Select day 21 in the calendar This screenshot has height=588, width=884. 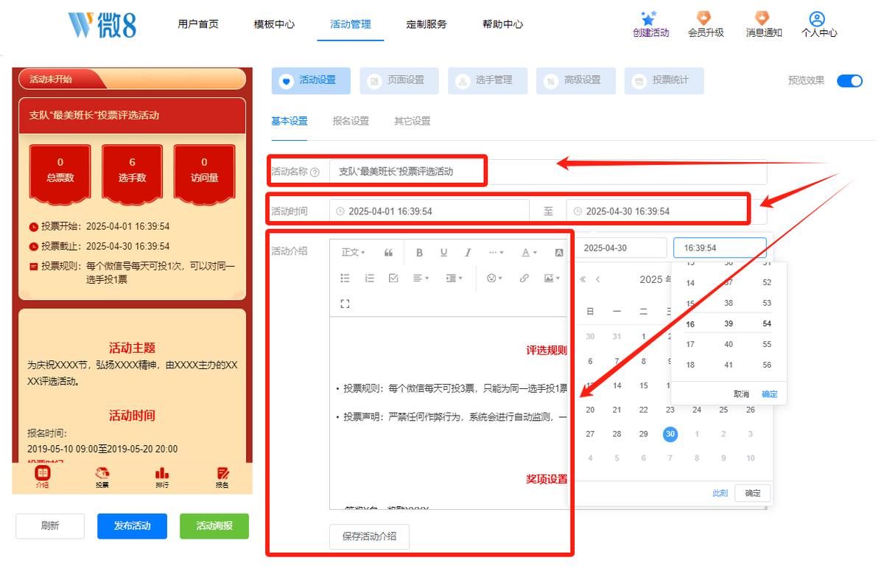tap(617, 410)
